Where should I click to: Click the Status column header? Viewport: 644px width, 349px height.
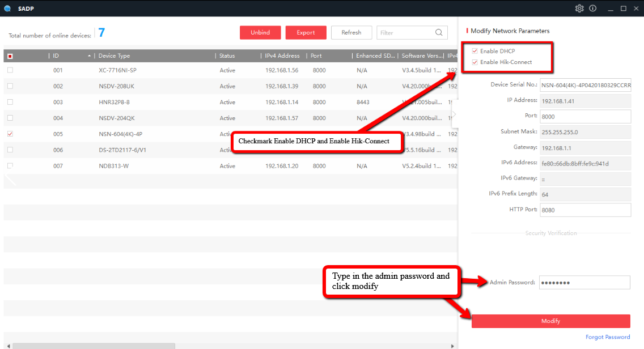point(227,56)
